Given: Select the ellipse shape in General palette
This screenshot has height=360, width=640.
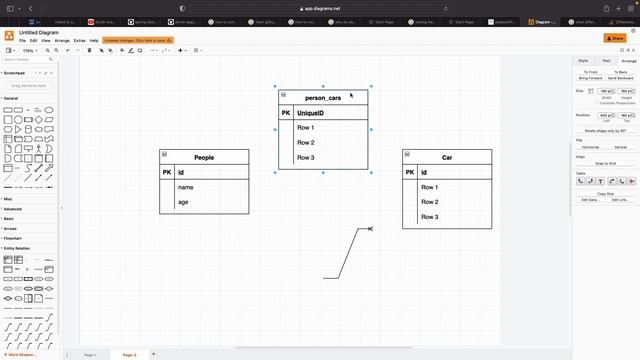Looking at the screenshot, I should [x=49, y=110].
